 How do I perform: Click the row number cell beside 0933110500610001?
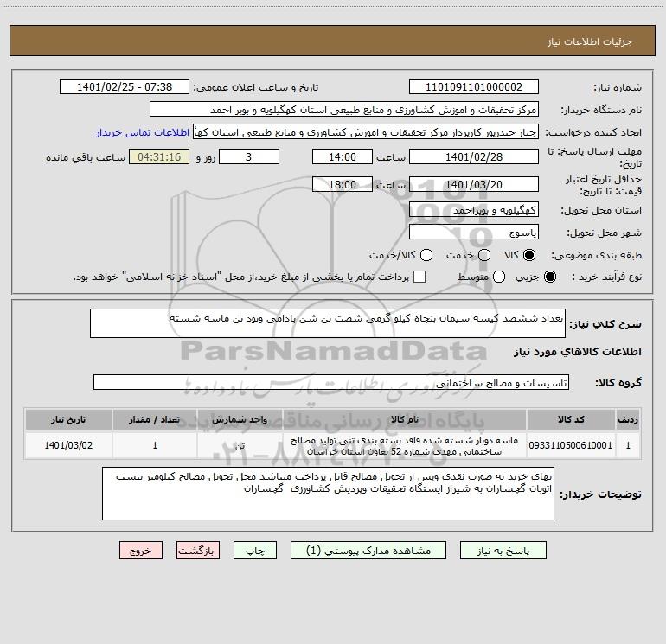tap(628, 445)
